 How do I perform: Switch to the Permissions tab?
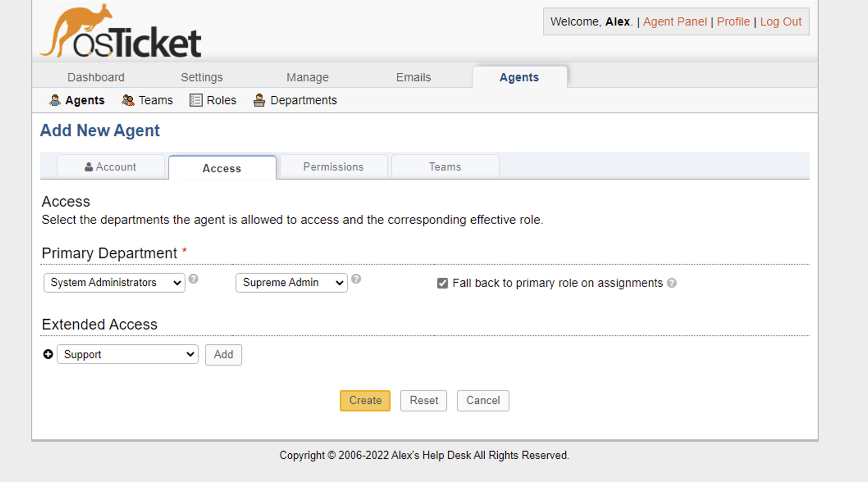click(x=333, y=167)
